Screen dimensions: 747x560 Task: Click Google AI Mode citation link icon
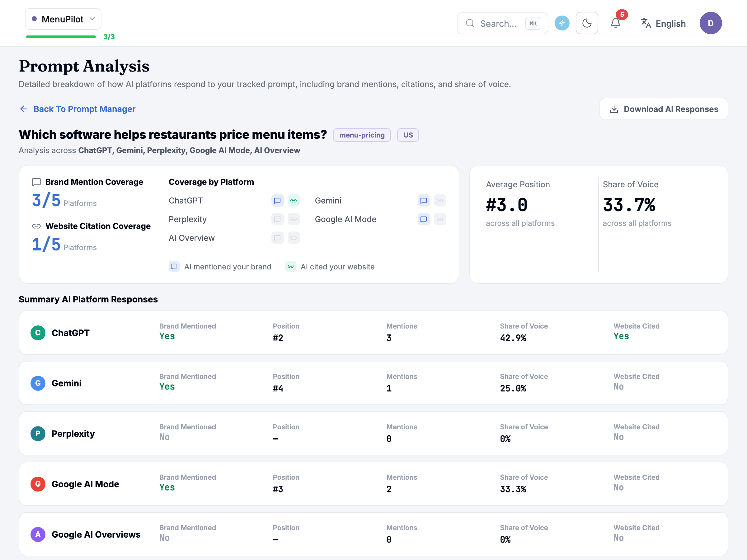440,219
